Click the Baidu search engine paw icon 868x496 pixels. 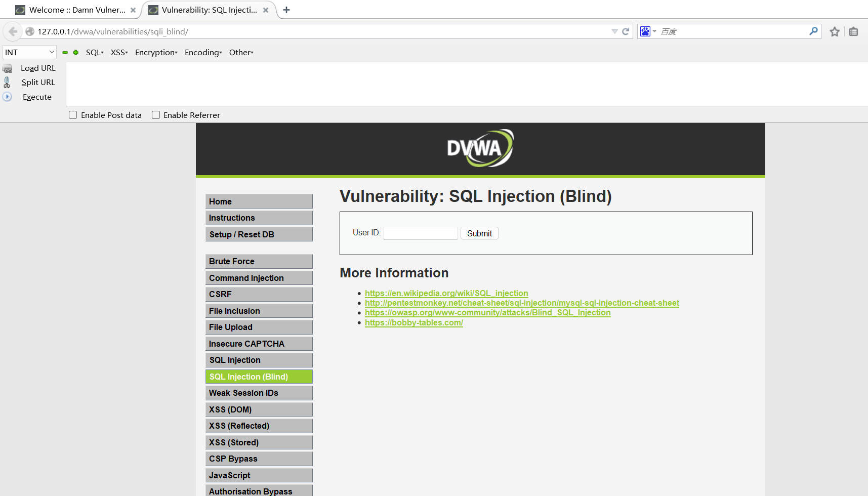(645, 31)
